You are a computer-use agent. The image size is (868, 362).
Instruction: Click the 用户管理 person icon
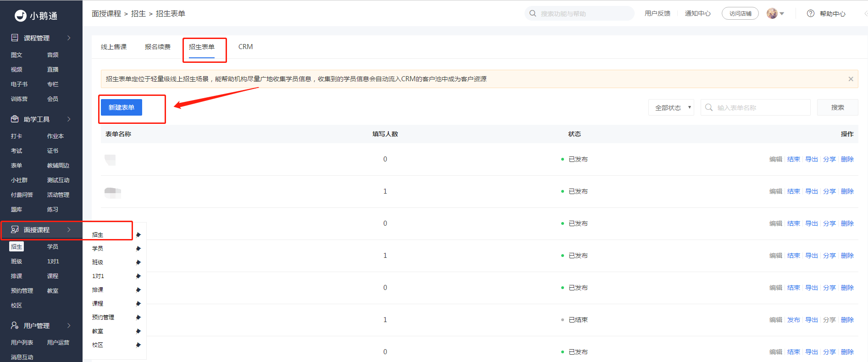point(15,325)
